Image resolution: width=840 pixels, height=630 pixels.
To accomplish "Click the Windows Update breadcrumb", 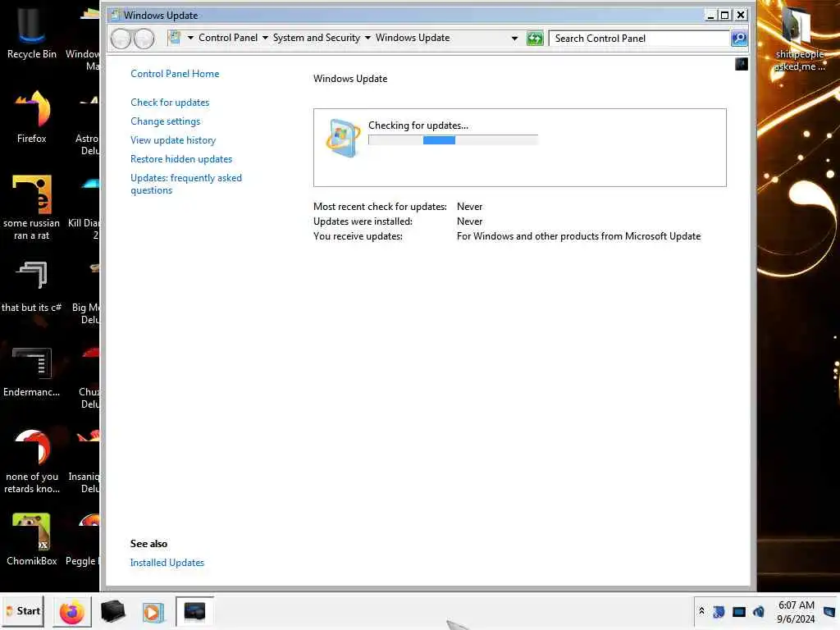I will tap(413, 38).
